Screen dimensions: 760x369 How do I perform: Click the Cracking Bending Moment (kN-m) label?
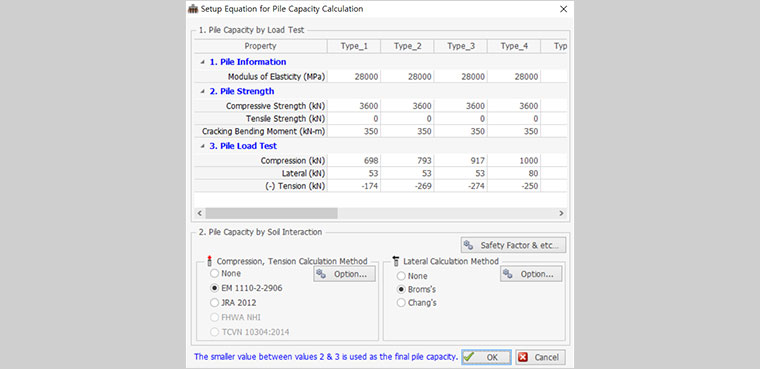point(263,131)
